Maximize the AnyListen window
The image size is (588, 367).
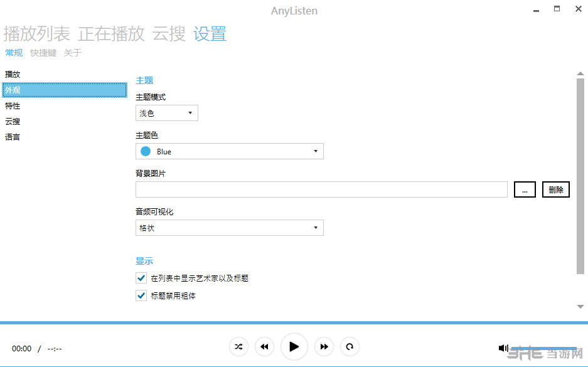(x=557, y=9)
